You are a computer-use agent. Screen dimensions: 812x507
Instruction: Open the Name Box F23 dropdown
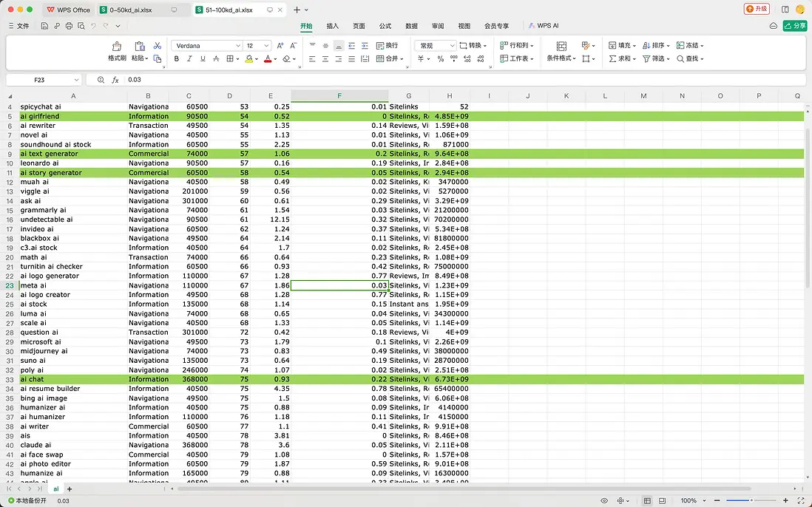(x=76, y=80)
